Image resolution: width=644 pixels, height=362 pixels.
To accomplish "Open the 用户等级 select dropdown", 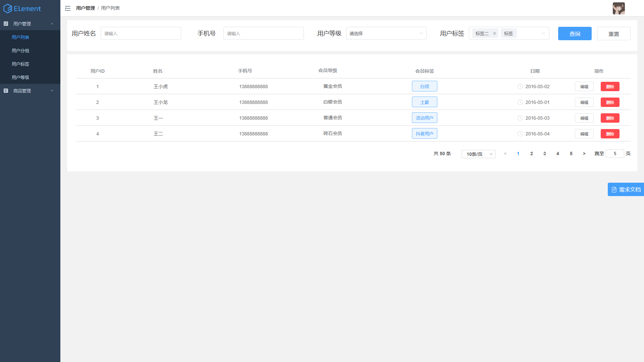I will point(386,34).
